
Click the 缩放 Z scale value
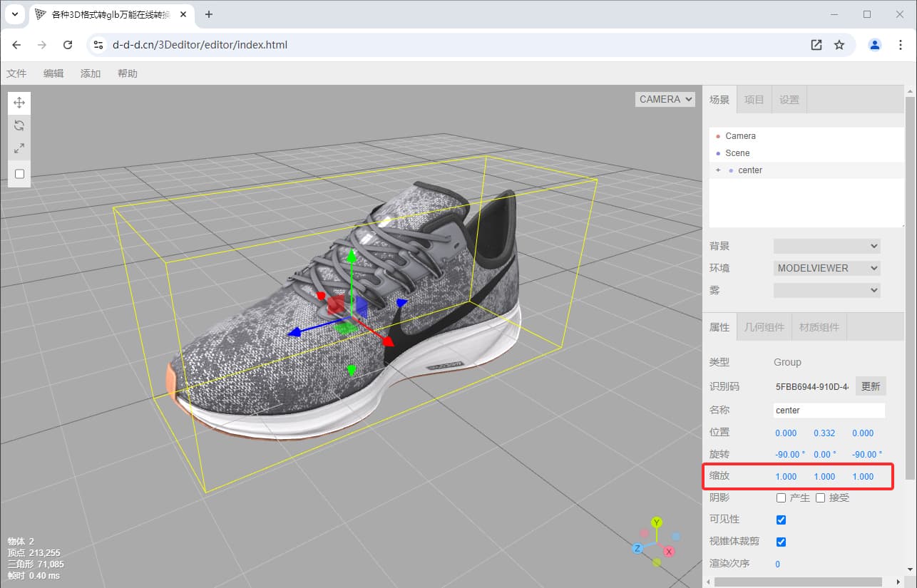[x=863, y=477]
